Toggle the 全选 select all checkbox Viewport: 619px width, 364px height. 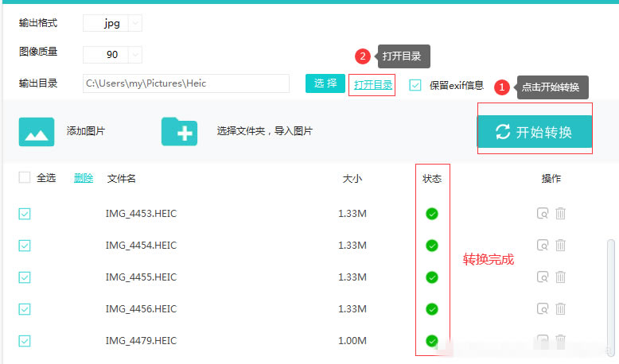(x=25, y=178)
